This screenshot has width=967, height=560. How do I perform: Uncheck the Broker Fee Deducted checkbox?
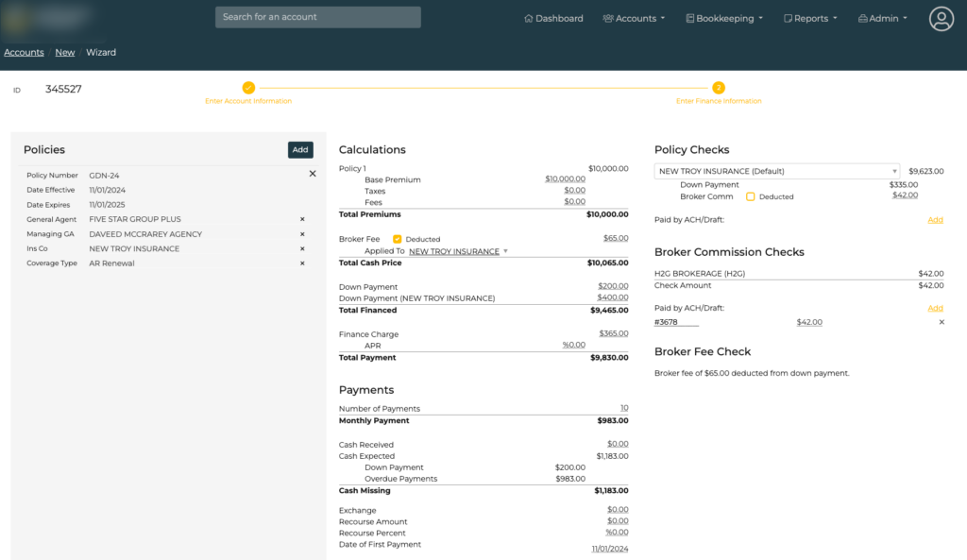point(398,239)
